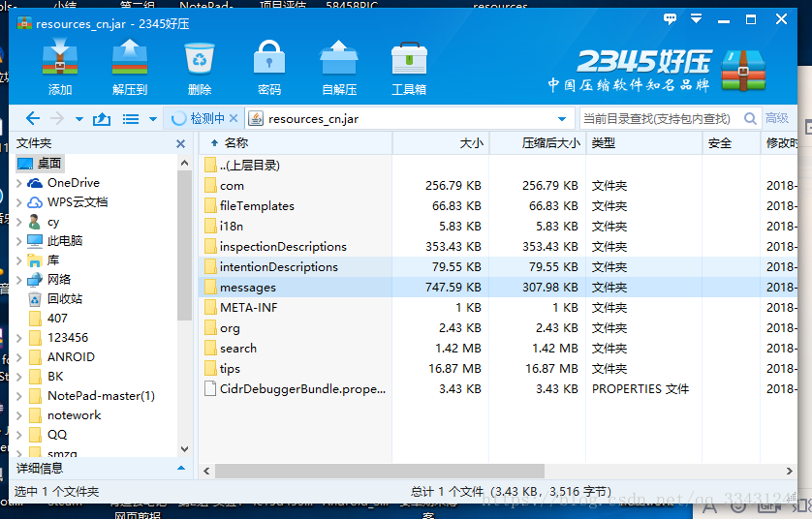The height and width of the screenshot is (519, 812).
Task: Collapse the 详细信息 details panel
Action: 181,469
